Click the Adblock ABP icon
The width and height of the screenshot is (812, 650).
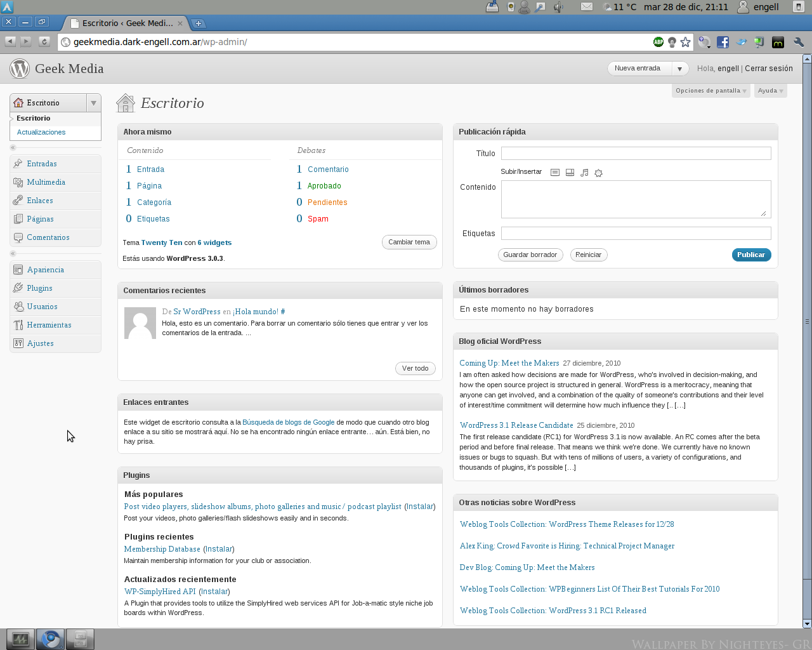pyautogui.click(x=658, y=42)
